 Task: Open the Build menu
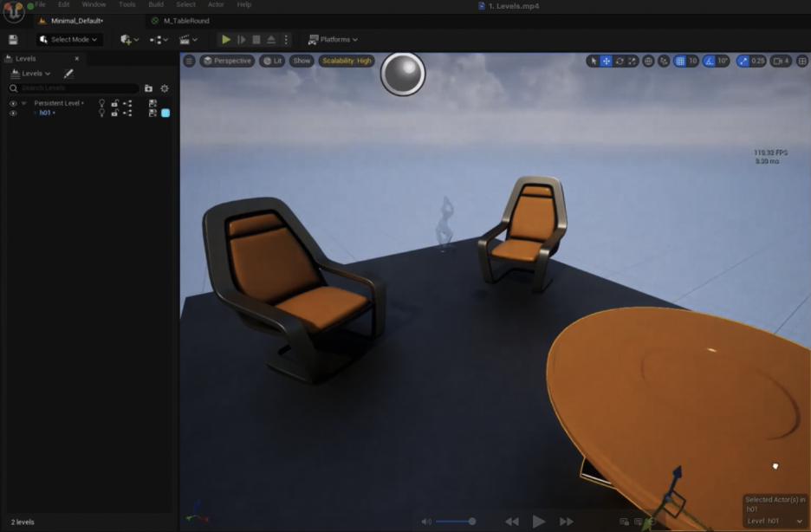point(156,4)
